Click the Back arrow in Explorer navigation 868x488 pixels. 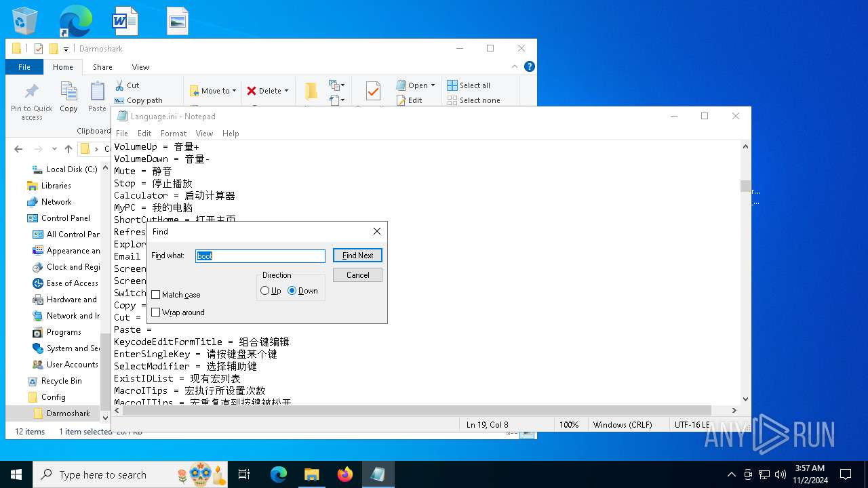pyautogui.click(x=18, y=149)
